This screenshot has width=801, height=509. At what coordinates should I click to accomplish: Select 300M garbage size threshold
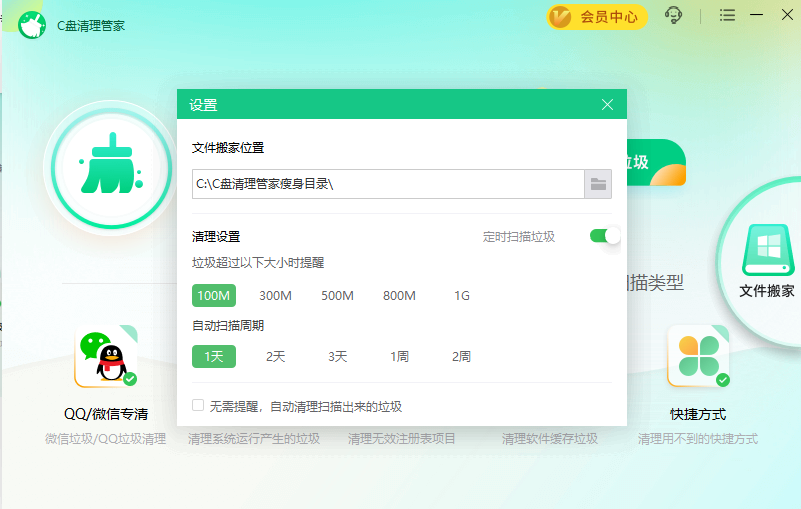275,296
